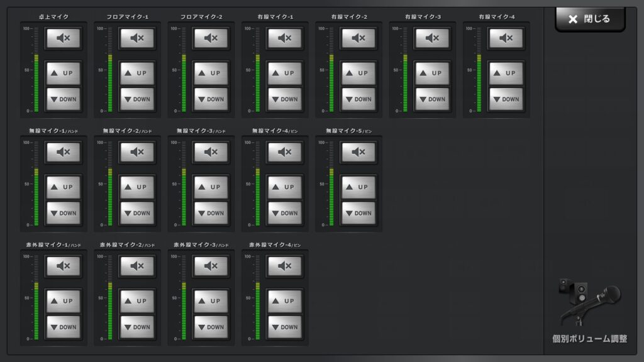
Task: Raise 有線マイク-4 volume with UP
Action: click(506, 73)
